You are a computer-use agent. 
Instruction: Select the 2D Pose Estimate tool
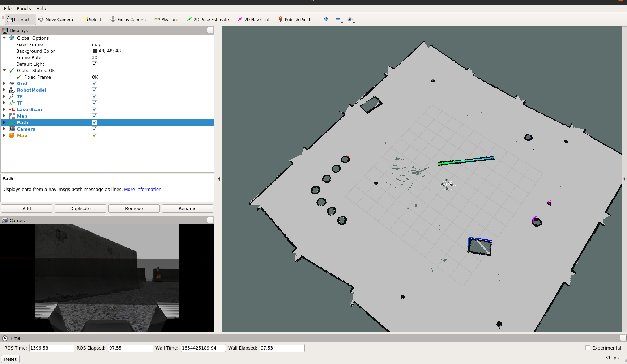click(208, 19)
